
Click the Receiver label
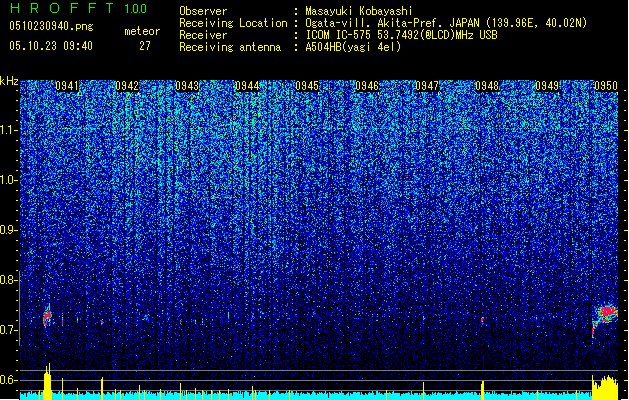tap(203, 35)
